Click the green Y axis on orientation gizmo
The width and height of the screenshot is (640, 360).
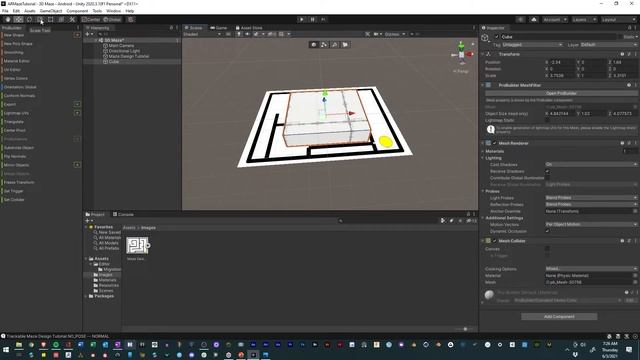coord(461,45)
